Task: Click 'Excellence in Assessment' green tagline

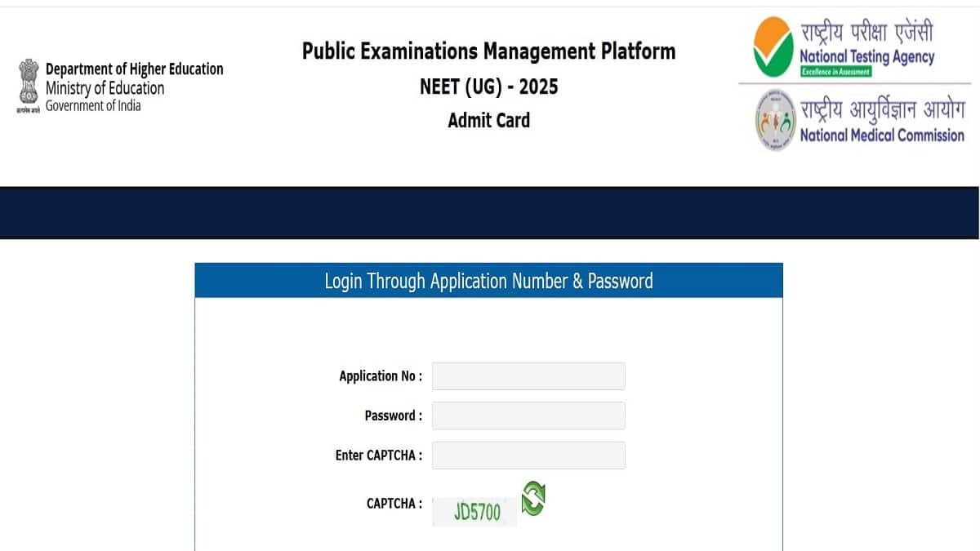Action: (x=835, y=72)
